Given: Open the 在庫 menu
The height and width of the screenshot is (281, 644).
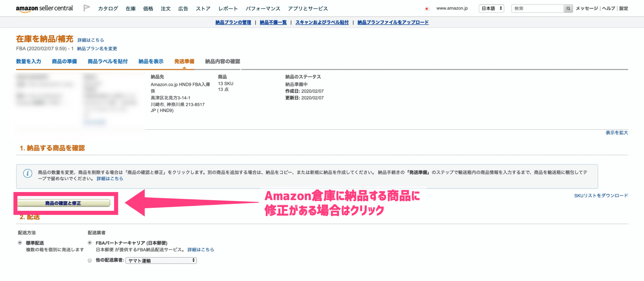Looking at the screenshot, I should (130, 9).
